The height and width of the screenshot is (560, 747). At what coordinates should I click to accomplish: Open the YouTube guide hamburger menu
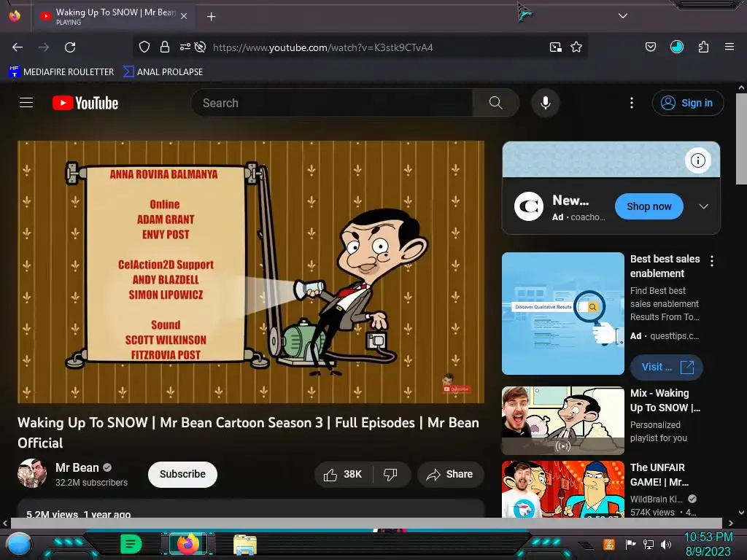coord(26,102)
